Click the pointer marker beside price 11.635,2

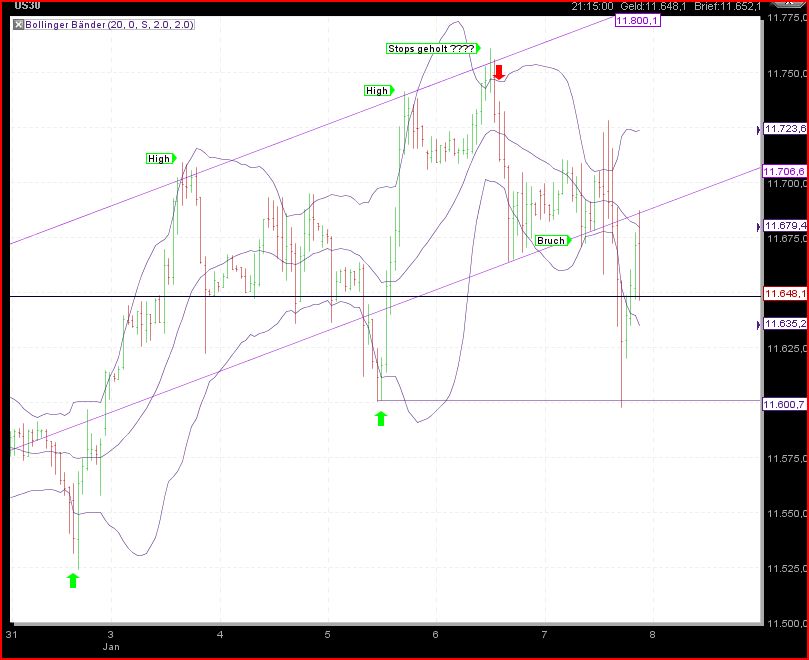pos(757,324)
